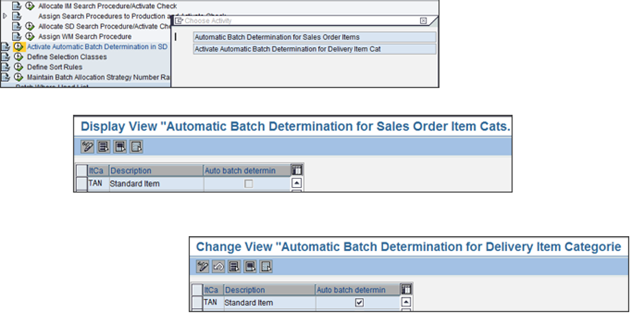Close the Choose Activity dialog
This screenshot has height=325, width=644.
tap(423, 20)
